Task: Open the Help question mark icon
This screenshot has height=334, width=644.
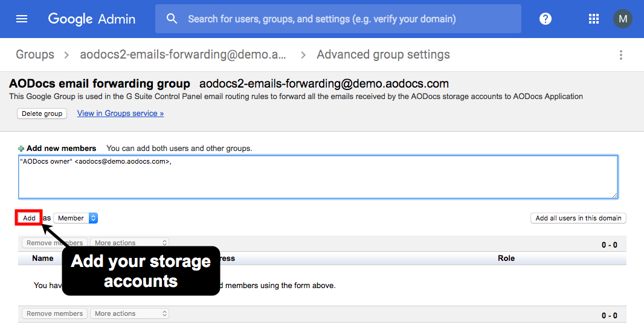Action: click(546, 19)
